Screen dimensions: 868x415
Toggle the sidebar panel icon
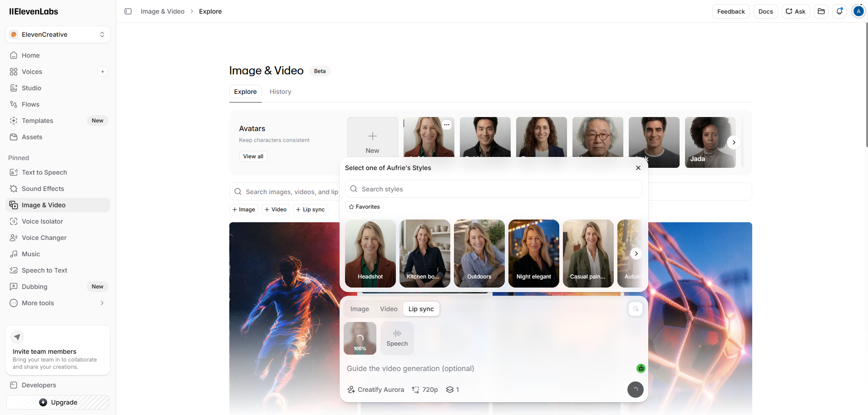(x=128, y=11)
